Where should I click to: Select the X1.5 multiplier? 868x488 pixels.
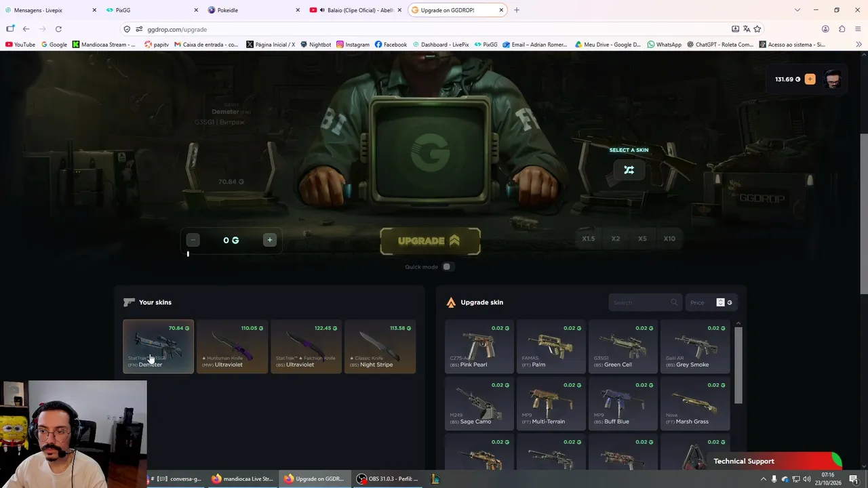point(588,239)
